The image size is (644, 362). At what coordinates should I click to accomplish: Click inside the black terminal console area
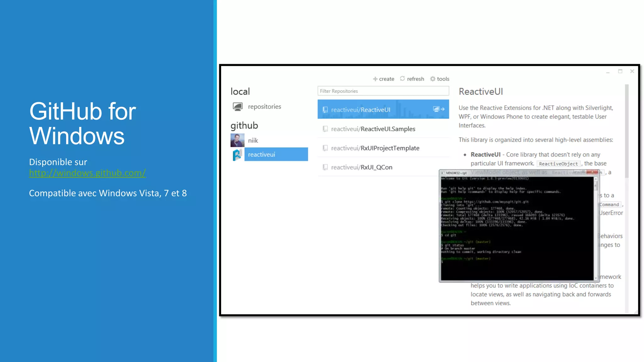(x=517, y=228)
